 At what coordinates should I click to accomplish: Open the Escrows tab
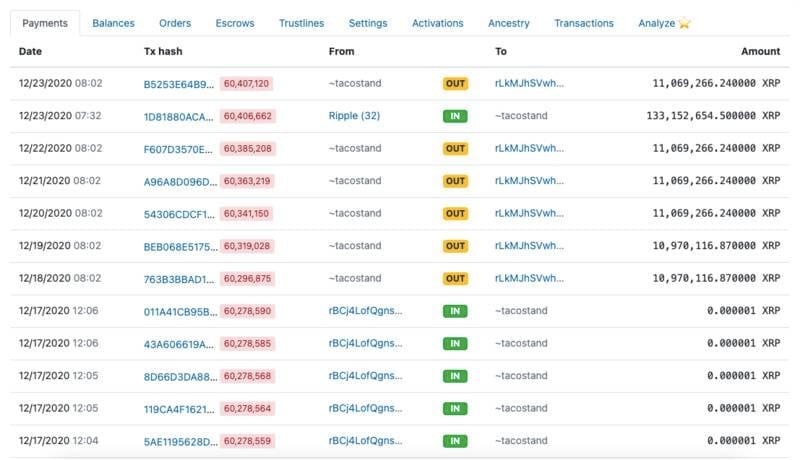(x=235, y=23)
